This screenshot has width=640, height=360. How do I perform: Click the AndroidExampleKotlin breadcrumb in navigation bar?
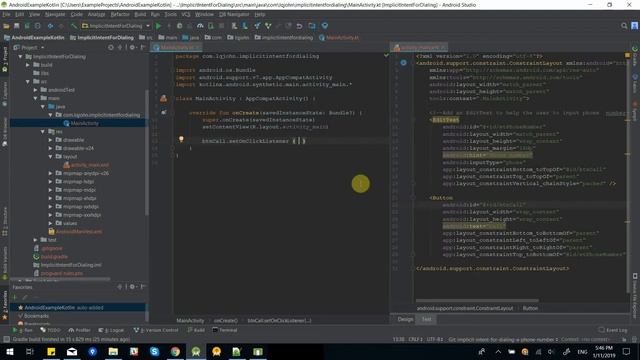(34, 38)
